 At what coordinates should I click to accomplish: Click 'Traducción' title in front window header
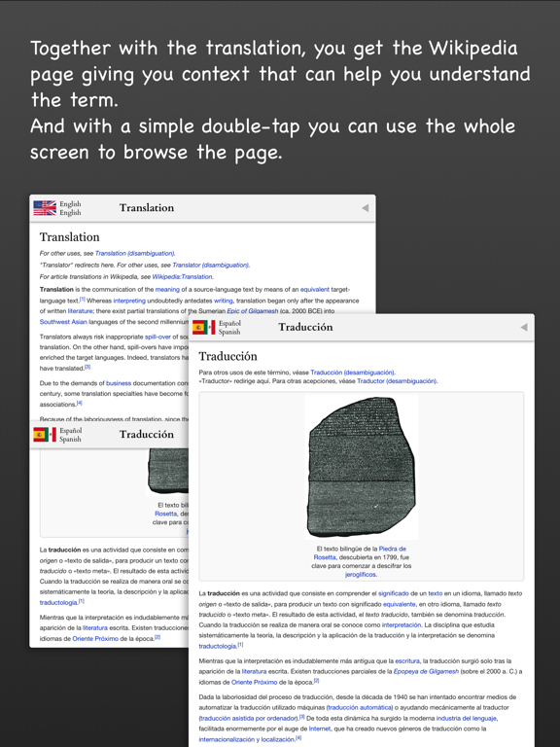coord(305,327)
